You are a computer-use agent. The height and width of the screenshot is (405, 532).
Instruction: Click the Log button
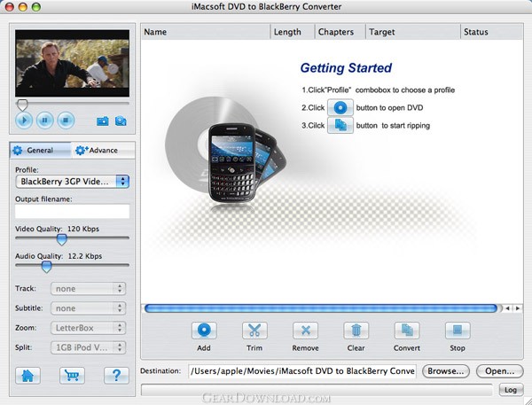pyautogui.click(x=511, y=390)
